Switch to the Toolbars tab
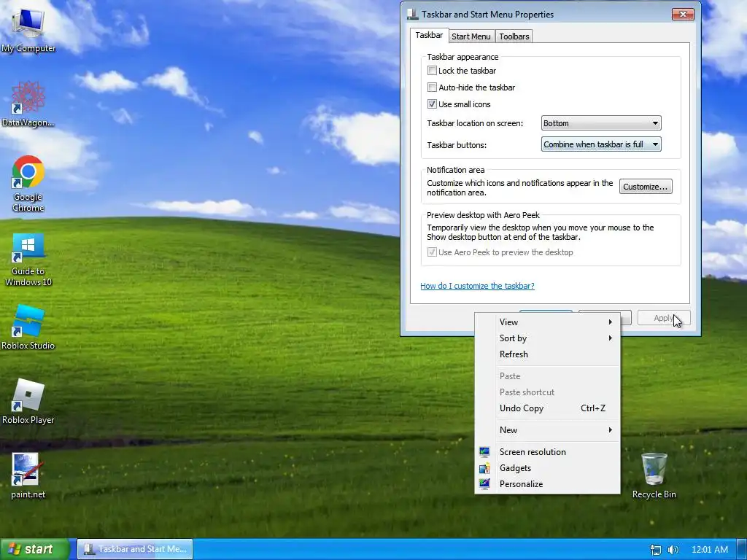747x560 pixels. point(514,36)
